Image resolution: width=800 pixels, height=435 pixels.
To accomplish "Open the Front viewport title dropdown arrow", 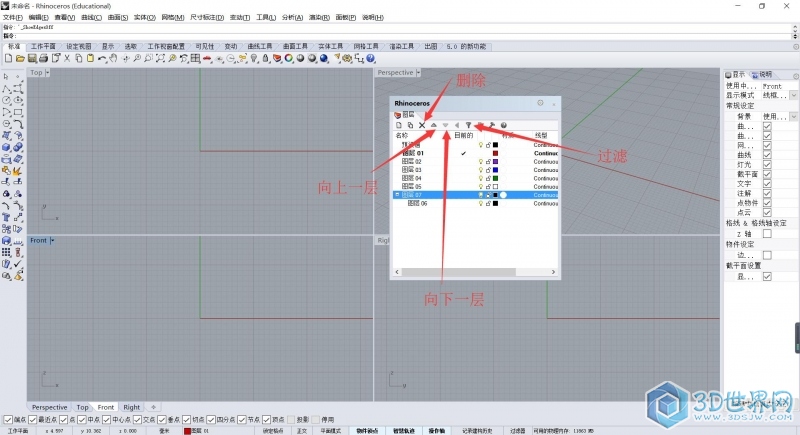I will 52,240.
